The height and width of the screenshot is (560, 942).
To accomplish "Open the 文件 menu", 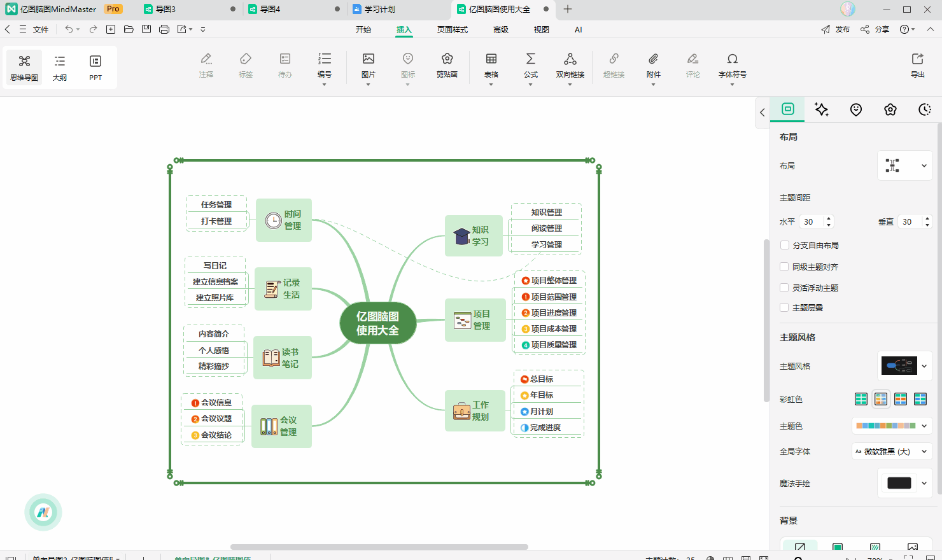I will tap(41, 29).
